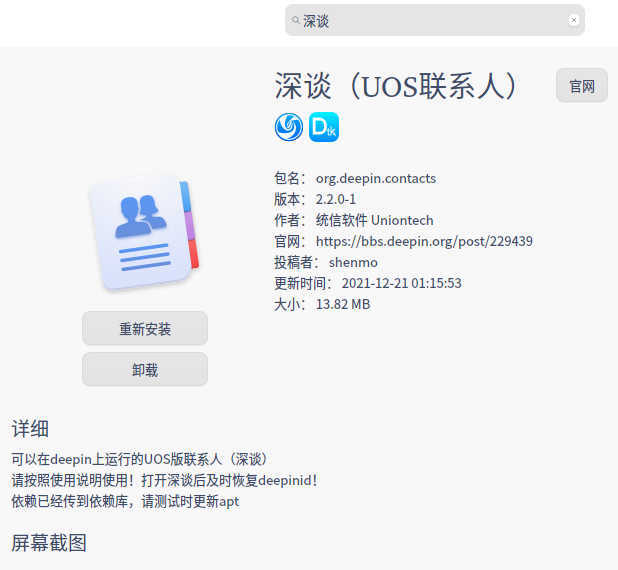The width and height of the screenshot is (618, 570).
Task: Click the Dtk badge icon
Action: click(324, 127)
